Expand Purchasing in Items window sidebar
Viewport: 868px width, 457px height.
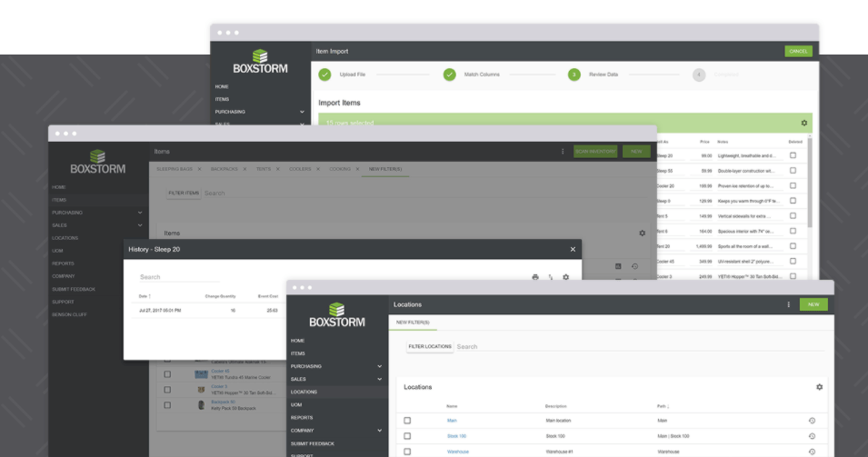[140, 213]
